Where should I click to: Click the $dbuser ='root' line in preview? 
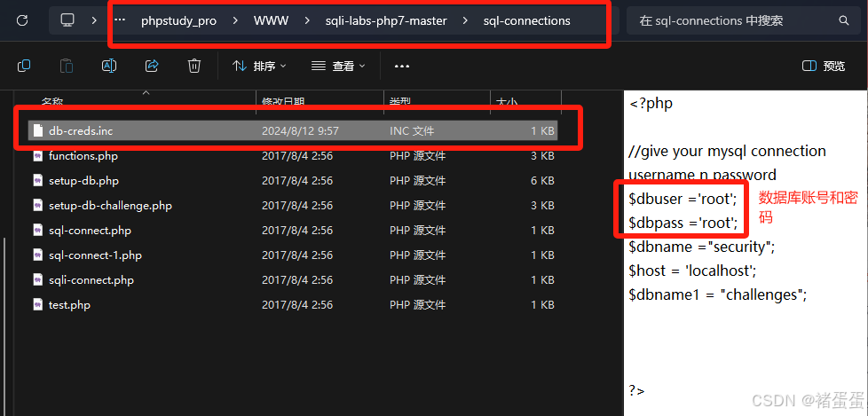pos(683,200)
